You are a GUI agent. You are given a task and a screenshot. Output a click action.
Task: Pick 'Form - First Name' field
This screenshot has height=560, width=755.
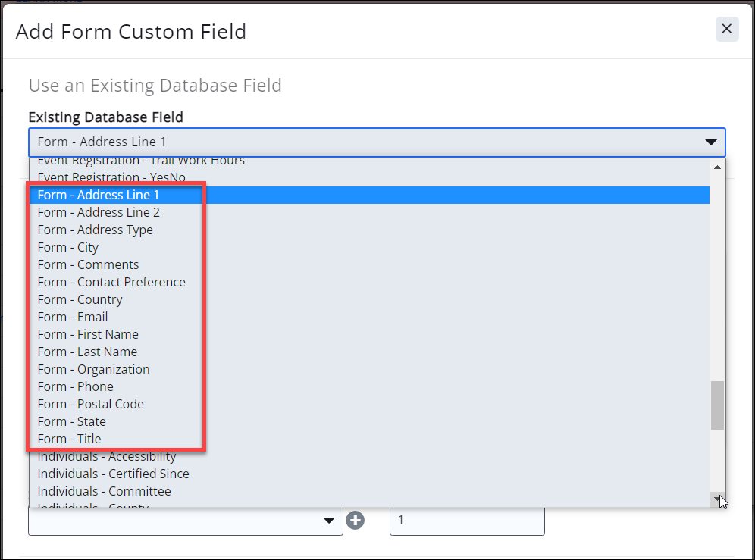point(88,334)
